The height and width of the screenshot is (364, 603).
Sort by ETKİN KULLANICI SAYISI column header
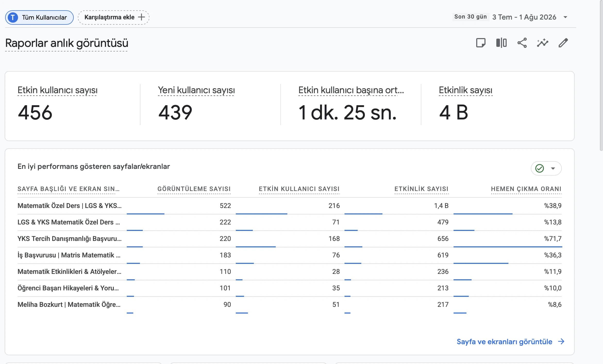299,189
